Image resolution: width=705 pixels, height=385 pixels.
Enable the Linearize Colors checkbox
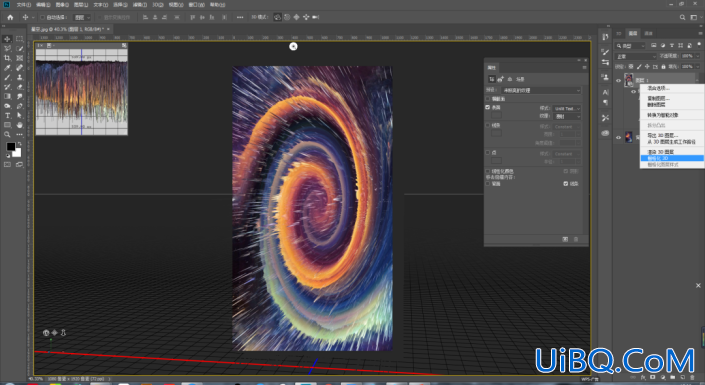click(487, 171)
